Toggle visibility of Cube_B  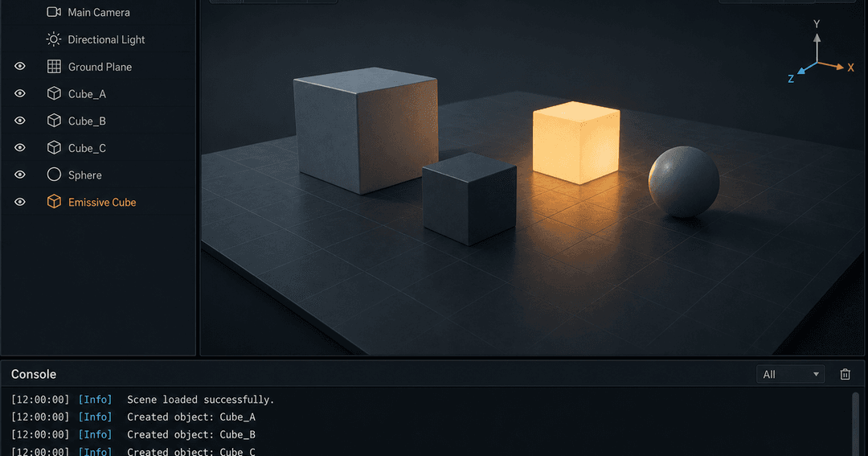[20, 121]
